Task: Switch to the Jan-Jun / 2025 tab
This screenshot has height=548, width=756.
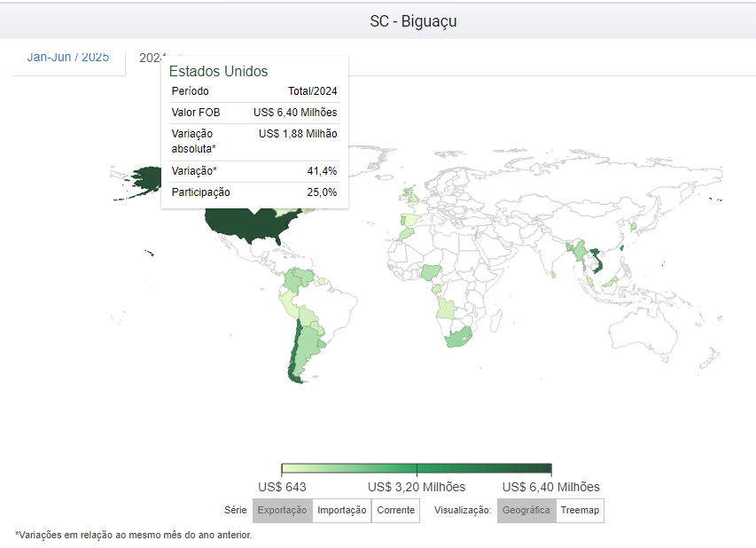Action: point(68,58)
